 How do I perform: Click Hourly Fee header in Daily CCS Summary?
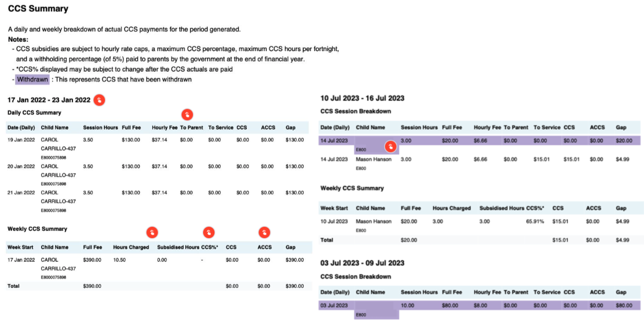pyautogui.click(x=164, y=127)
